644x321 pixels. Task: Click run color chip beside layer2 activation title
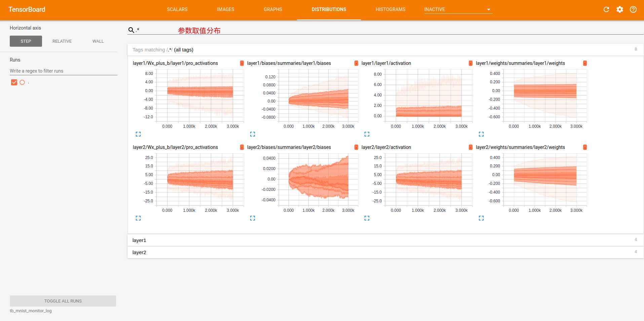[x=470, y=147]
